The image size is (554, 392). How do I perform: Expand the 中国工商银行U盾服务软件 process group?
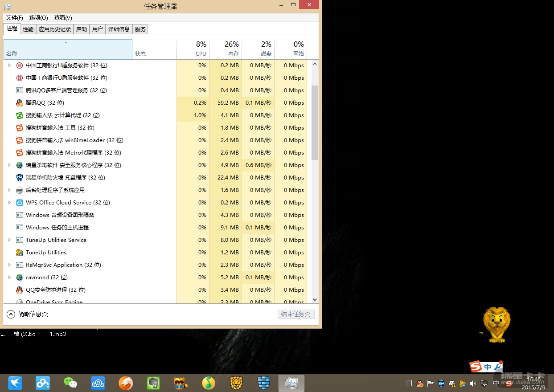(x=9, y=65)
